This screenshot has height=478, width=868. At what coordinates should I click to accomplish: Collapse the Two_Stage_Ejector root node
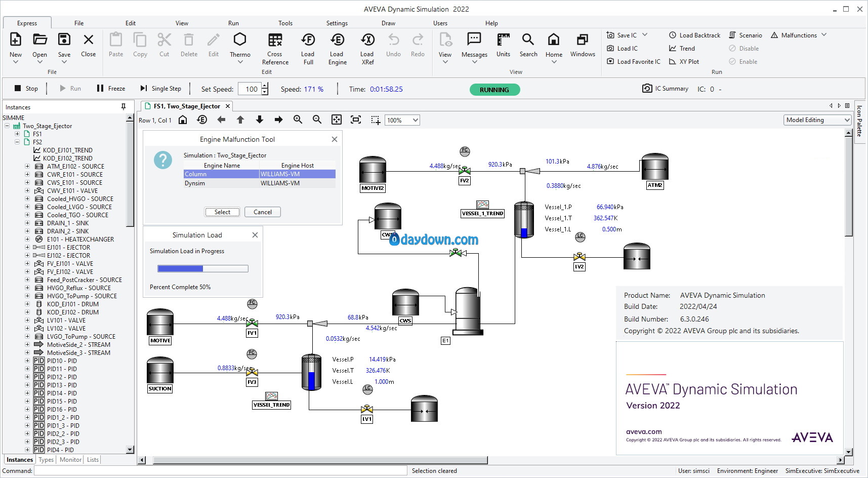tap(7, 126)
